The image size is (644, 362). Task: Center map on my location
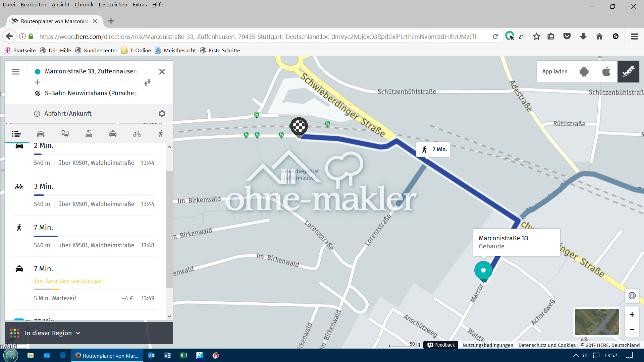point(632,296)
